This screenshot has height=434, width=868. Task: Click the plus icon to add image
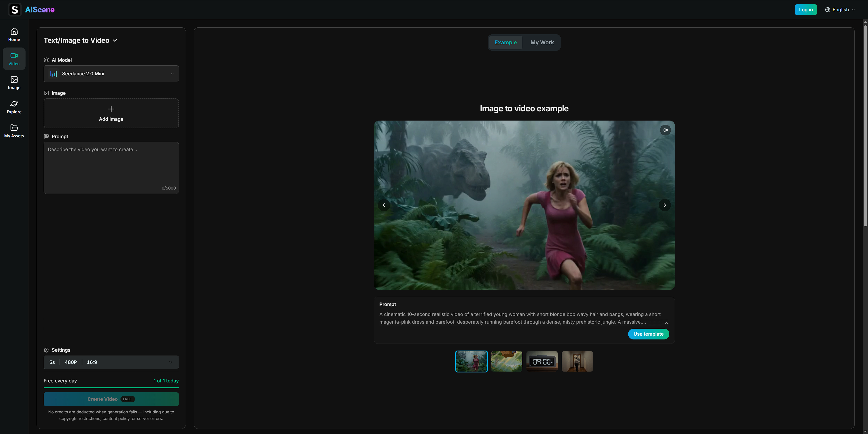111,109
